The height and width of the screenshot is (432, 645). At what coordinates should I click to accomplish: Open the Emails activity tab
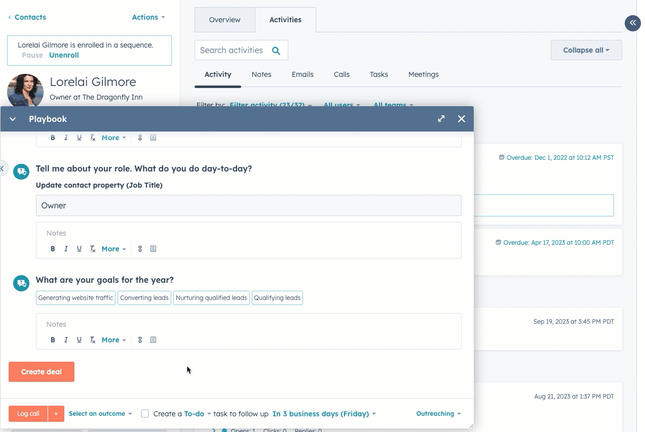coord(302,74)
